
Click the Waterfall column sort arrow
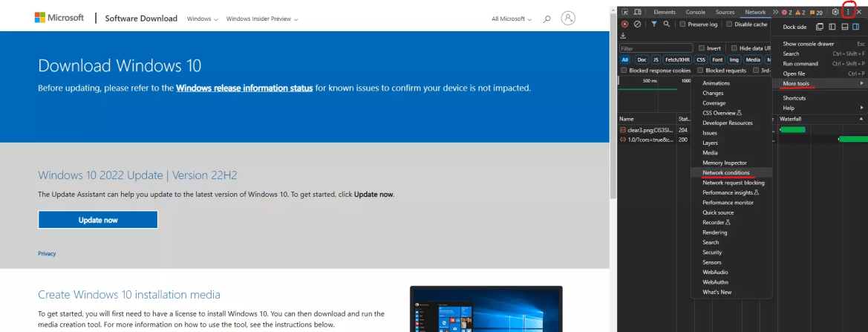pyautogui.click(x=861, y=119)
